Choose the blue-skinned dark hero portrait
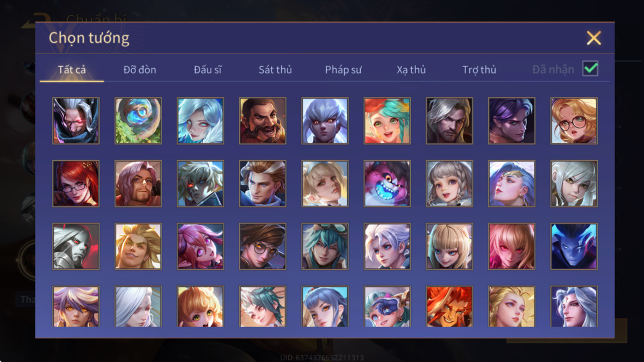The height and width of the screenshot is (362, 644). [574, 247]
